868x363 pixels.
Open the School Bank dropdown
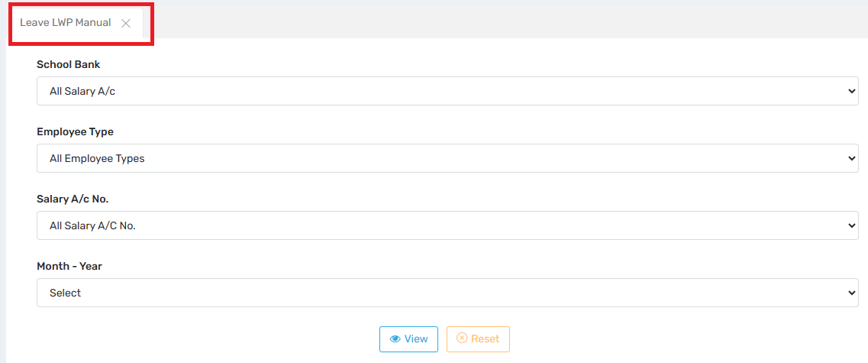click(447, 91)
